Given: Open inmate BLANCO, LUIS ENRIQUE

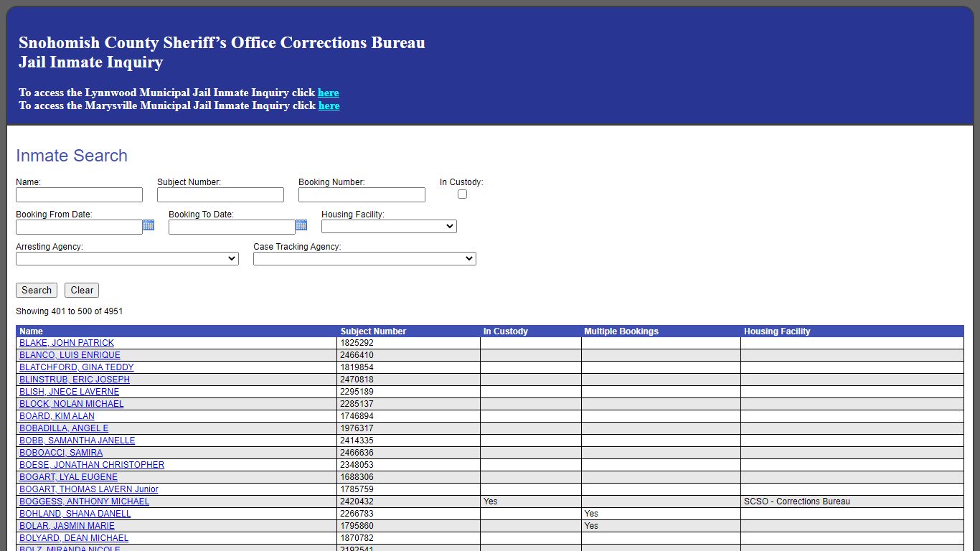Looking at the screenshot, I should 70,355.
